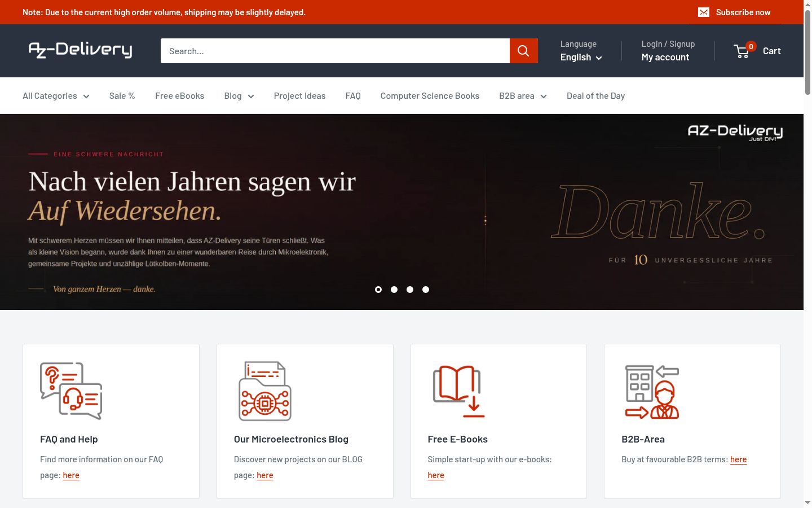Expand the All Categories dropdown
This screenshot has width=812, height=508.
tap(56, 96)
